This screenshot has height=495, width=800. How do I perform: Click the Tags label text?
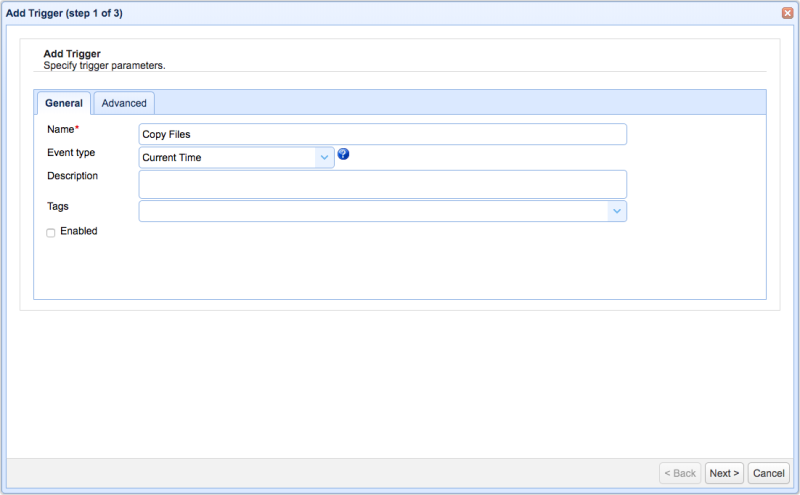pyautogui.click(x=58, y=206)
